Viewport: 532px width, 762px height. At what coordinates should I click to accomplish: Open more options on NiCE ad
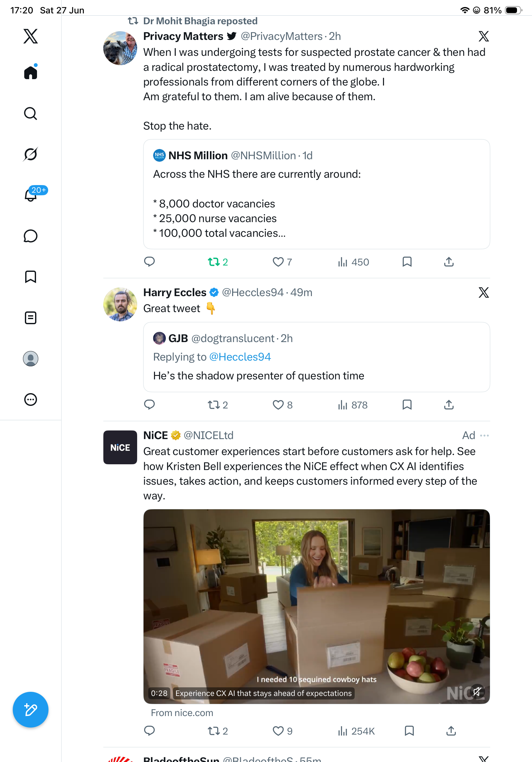[484, 436]
